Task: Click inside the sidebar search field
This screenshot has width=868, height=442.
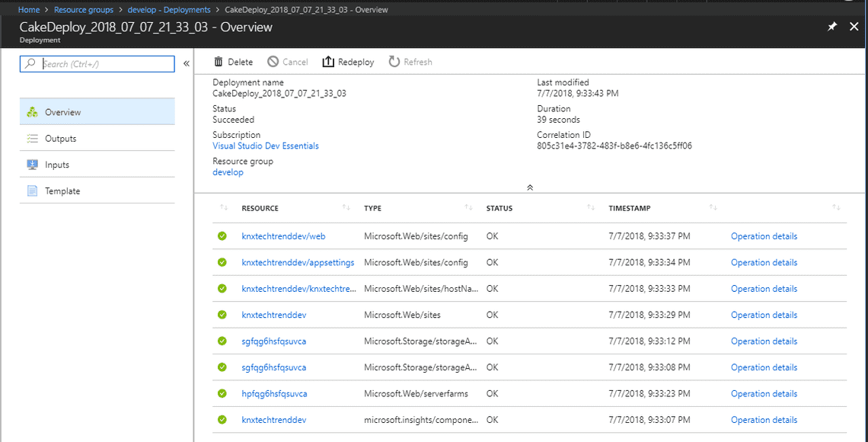Action: coord(99,64)
